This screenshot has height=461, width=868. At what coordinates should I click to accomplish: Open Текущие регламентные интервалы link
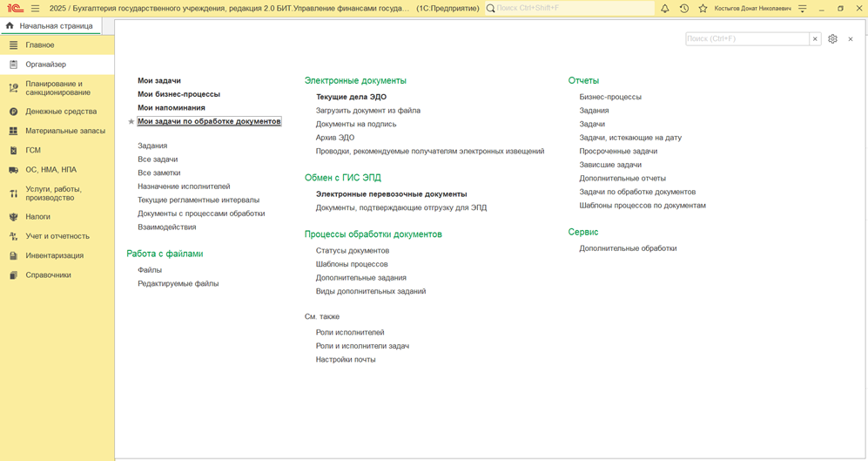coord(198,200)
